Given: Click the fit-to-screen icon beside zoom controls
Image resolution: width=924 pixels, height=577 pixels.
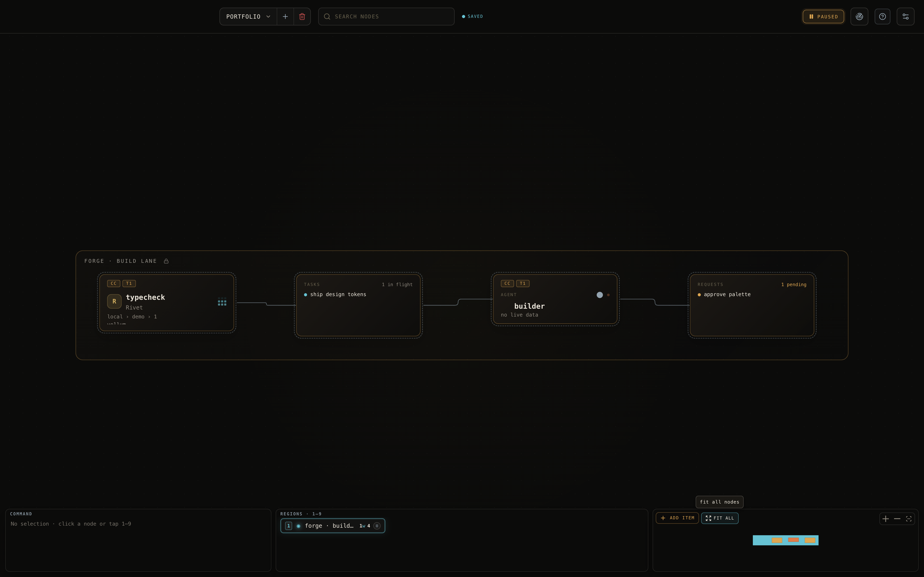Looking at the screenshot, I should (909, 519).
